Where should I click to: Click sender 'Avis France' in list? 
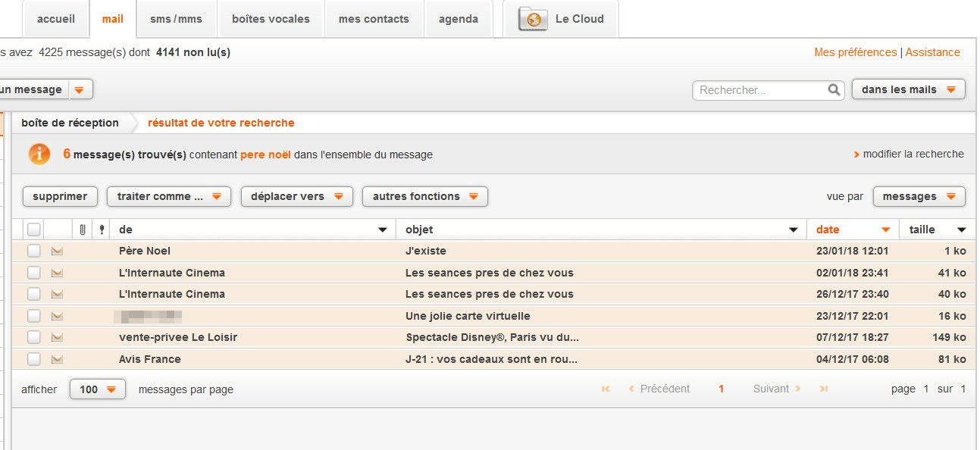[150, 359]
